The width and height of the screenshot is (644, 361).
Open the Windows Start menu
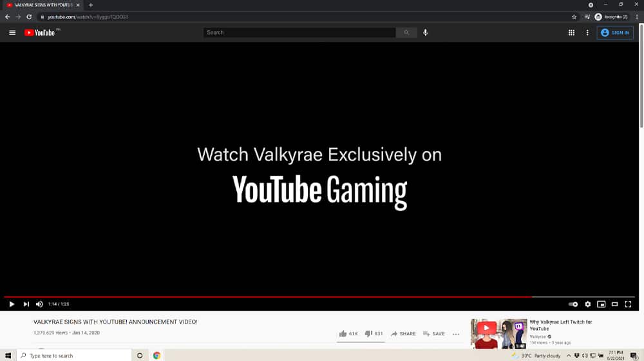pos(8,355)
